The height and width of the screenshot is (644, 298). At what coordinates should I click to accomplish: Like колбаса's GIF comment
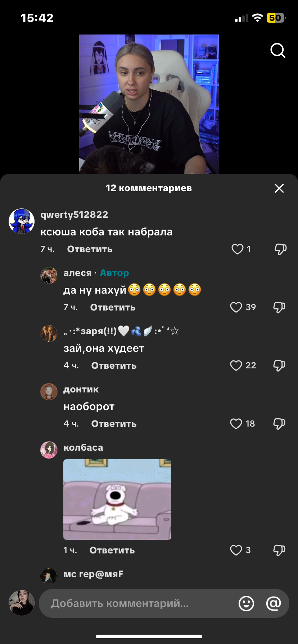point(236,550)
